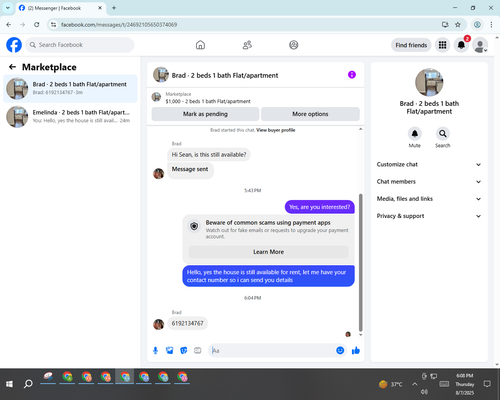Viewport: 500px width, 400px height.
Task: Click Mark as pending button
Action: pyautogui.click(x=205, y=114)
